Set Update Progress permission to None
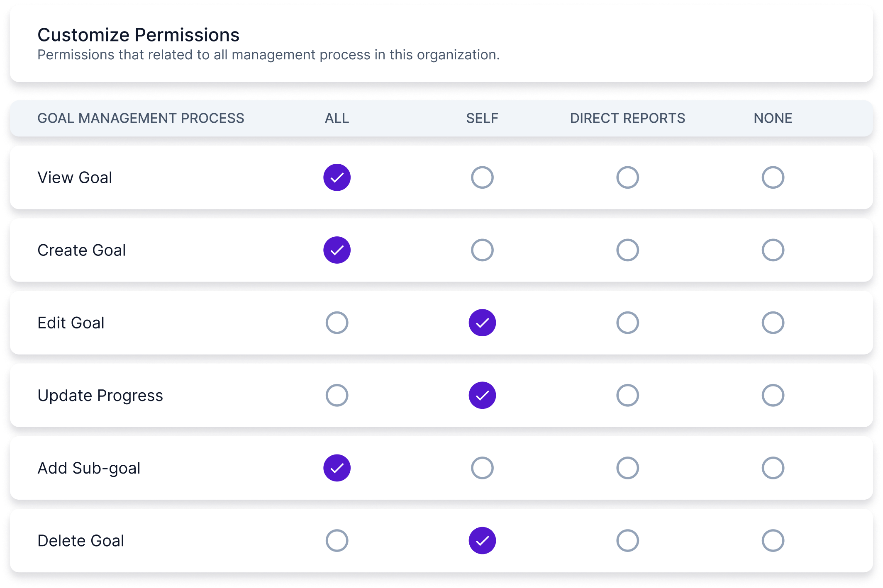This screenshot has height=588, width=883. pos(773,395)
